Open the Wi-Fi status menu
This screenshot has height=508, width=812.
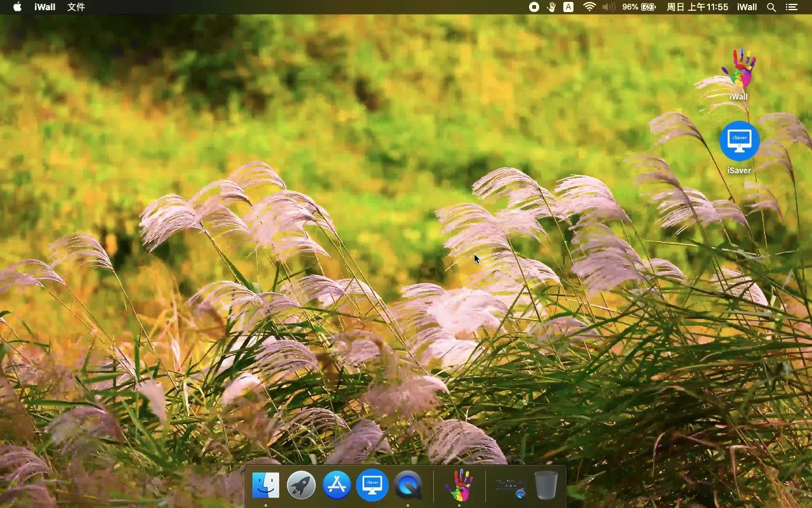[x=589, y=7]
